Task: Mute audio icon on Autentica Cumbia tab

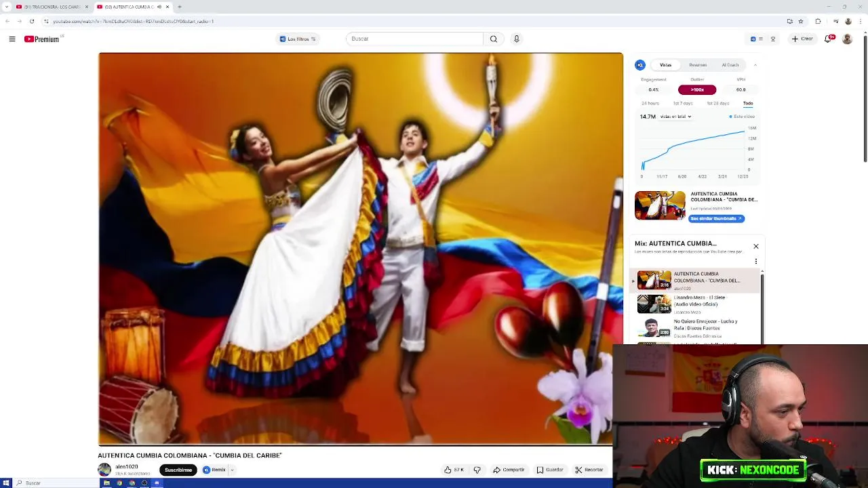Action: pos(159,7)
